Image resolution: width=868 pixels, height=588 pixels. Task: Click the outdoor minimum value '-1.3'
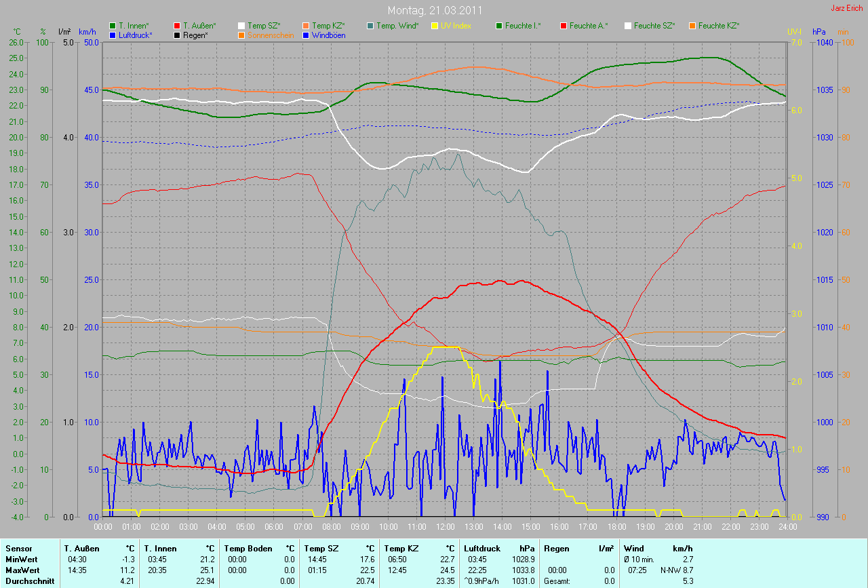[x=127, y=559]
